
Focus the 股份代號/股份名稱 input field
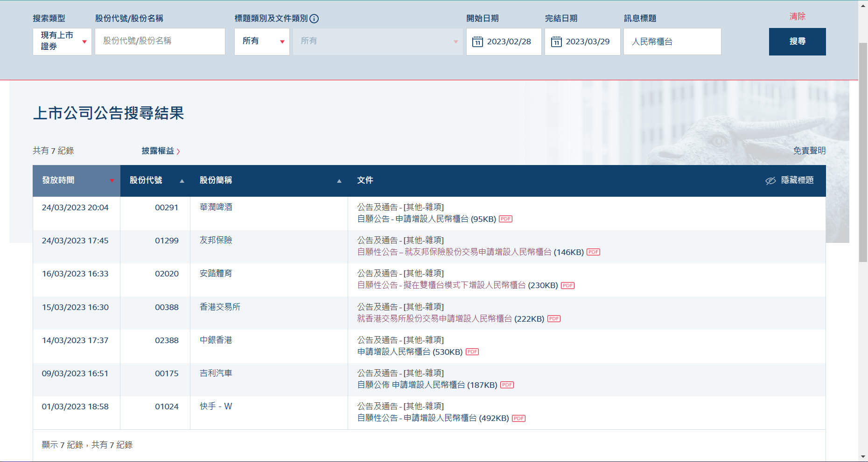pos(160,41)
